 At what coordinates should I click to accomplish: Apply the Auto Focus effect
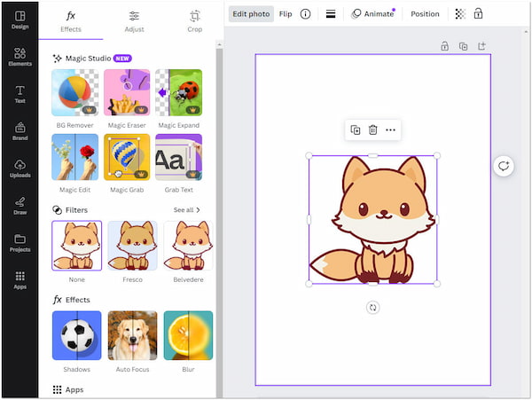pyautogui.click(x=132, y=335)
